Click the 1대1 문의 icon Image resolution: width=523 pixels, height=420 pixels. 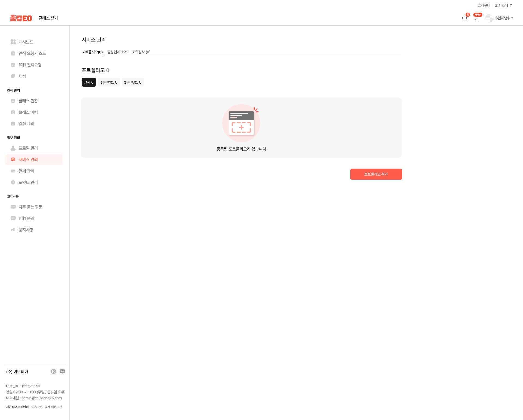pos(13,218)
